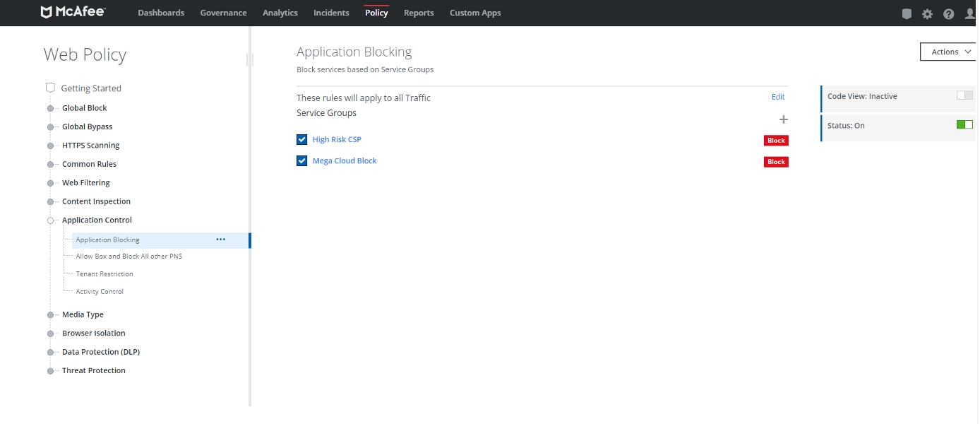Open the High Risk CSP link
Viewport: 980px width, 424px height.
(337, 140)
